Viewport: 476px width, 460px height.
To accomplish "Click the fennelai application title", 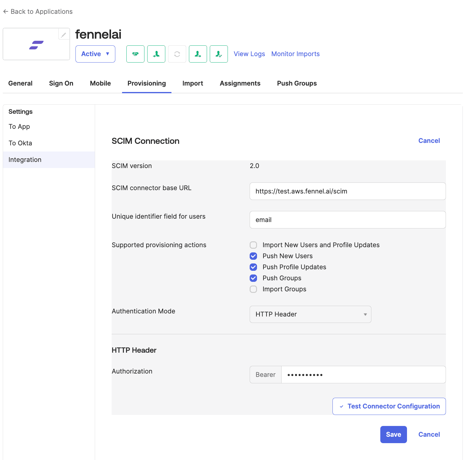I will coord(98,34).
